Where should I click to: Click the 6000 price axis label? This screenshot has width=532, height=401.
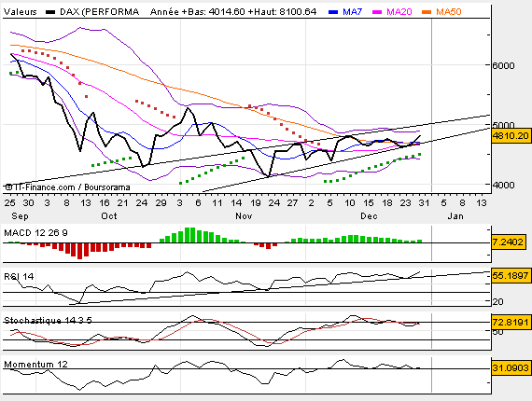[503, 66]
